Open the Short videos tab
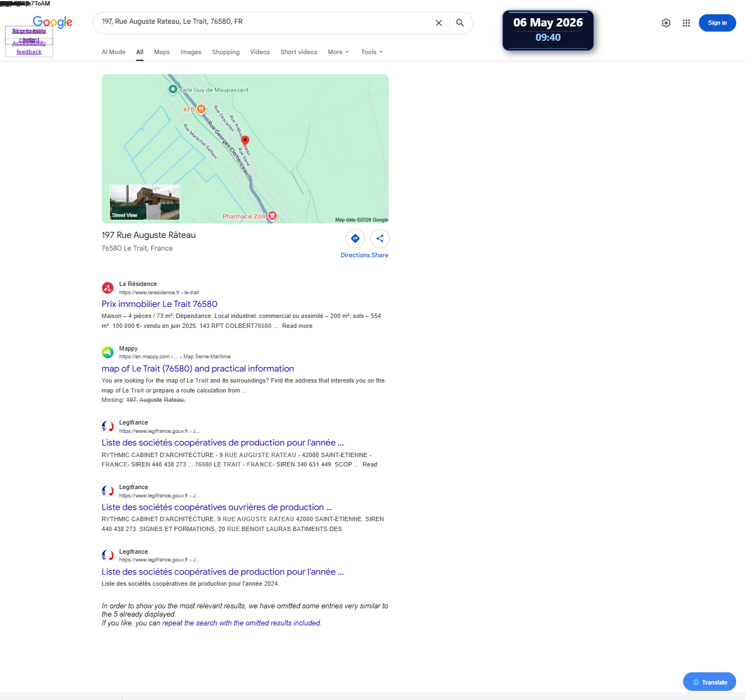Viewport: 755px width, 700px height. tap(299, 52)
